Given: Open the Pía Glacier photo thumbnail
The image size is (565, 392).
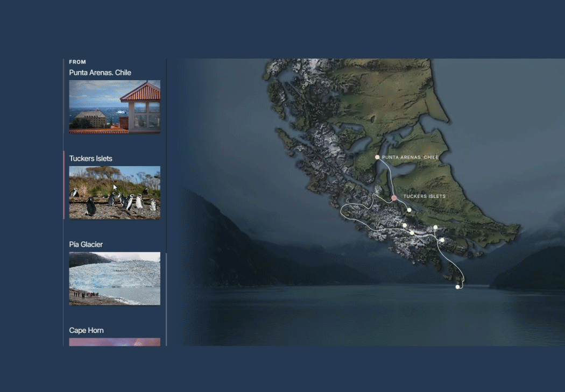Looking at the screenshot, I should click(115, 279).
